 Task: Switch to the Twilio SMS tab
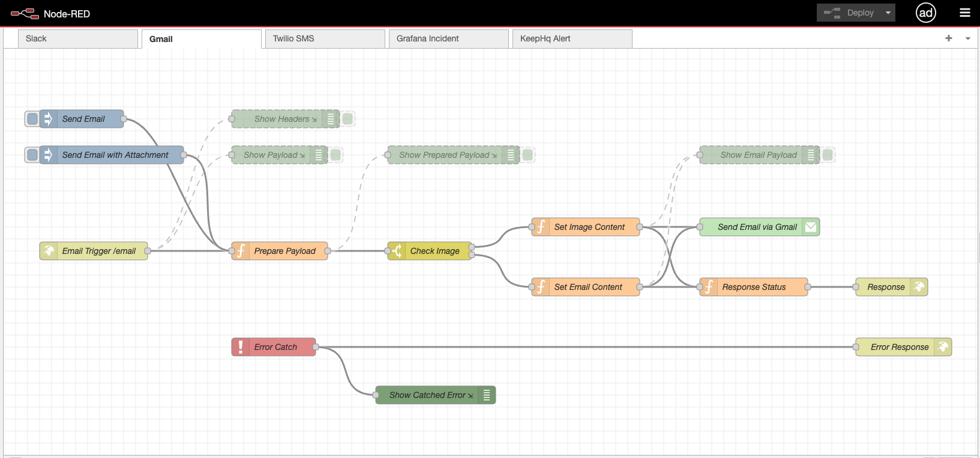coord(325,38)
